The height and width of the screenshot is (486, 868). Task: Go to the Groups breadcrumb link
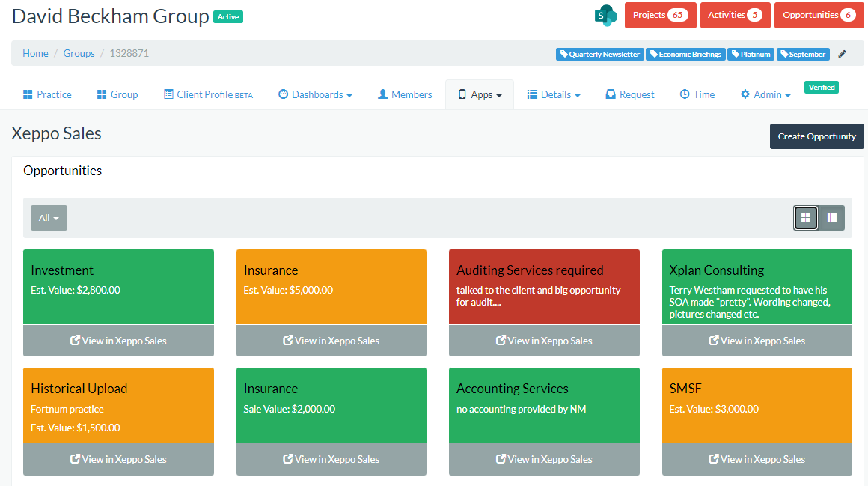pos(79,54)
